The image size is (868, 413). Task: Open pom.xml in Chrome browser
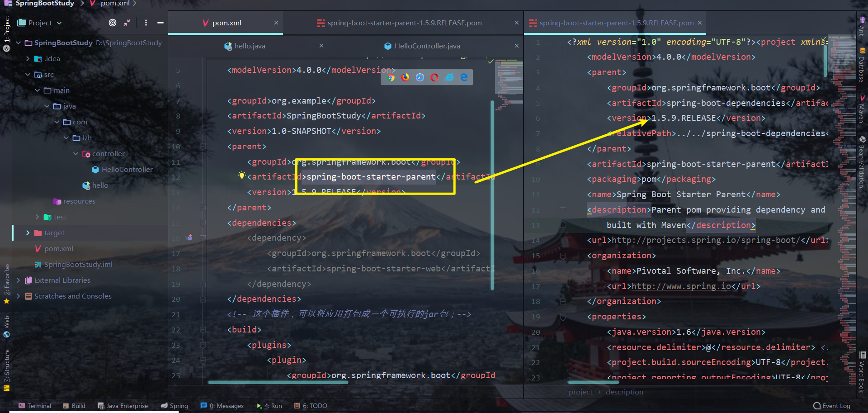point(391,77)
